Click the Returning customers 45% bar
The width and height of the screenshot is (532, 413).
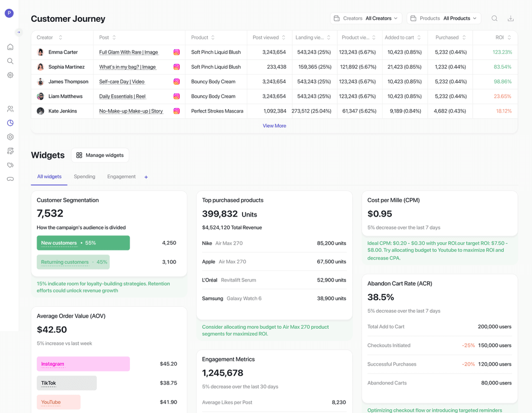(73, 262)
